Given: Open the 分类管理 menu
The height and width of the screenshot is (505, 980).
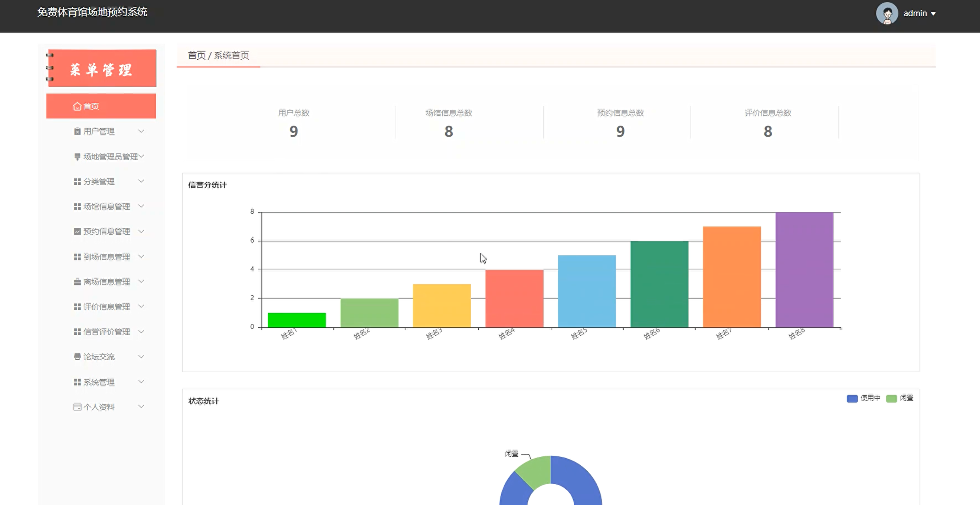Looking at the screenshot, I should [101, 182].
